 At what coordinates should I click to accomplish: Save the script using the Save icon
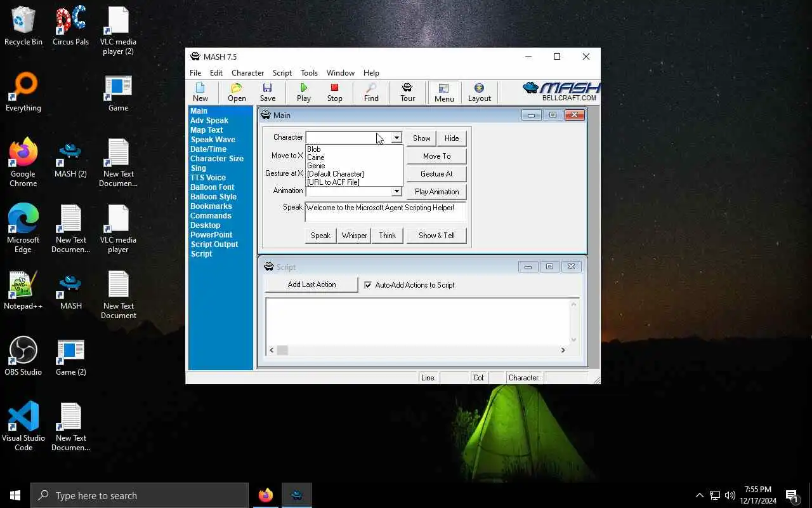[268, 92]
